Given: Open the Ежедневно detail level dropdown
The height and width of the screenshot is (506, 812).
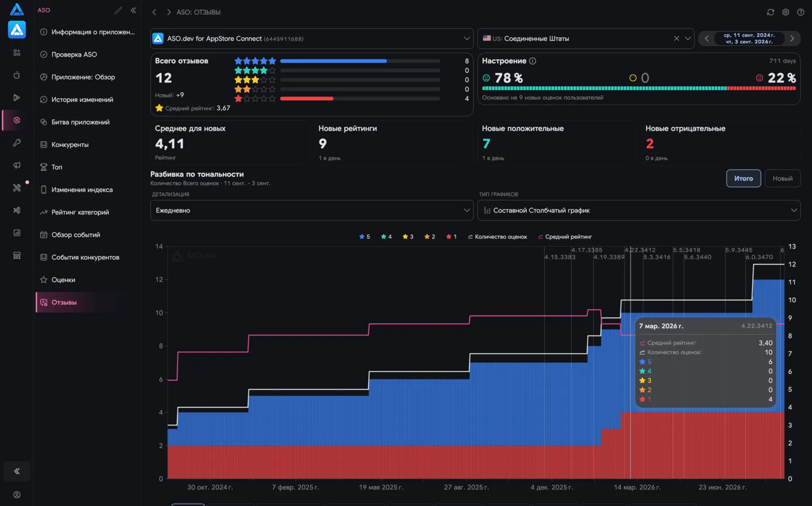Looking at the screenshot, I should pos(312,210).
